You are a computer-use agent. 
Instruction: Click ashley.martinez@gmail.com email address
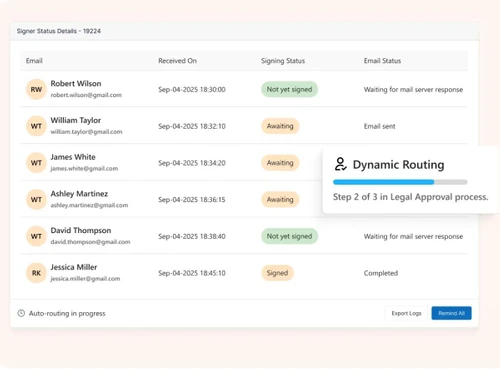tap(89, 205)
